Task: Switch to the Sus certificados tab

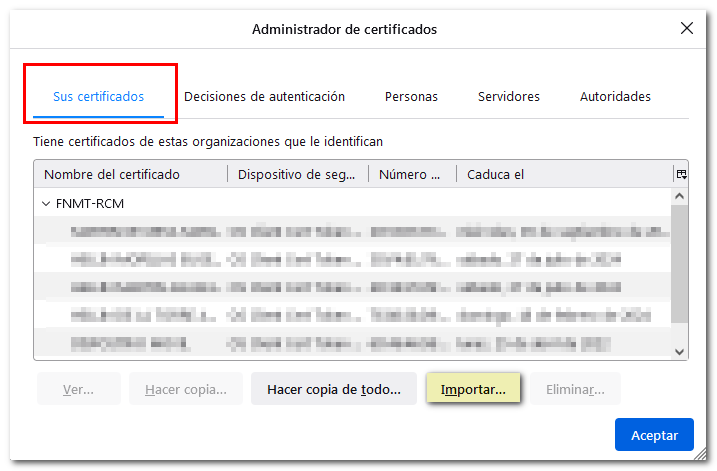Action: [x=98, y=97]
